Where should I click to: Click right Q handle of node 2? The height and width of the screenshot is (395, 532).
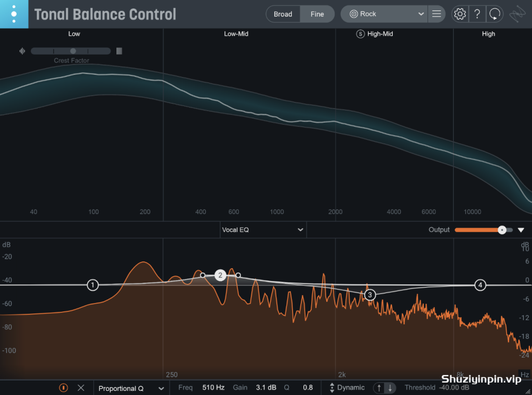pos(238,275)
